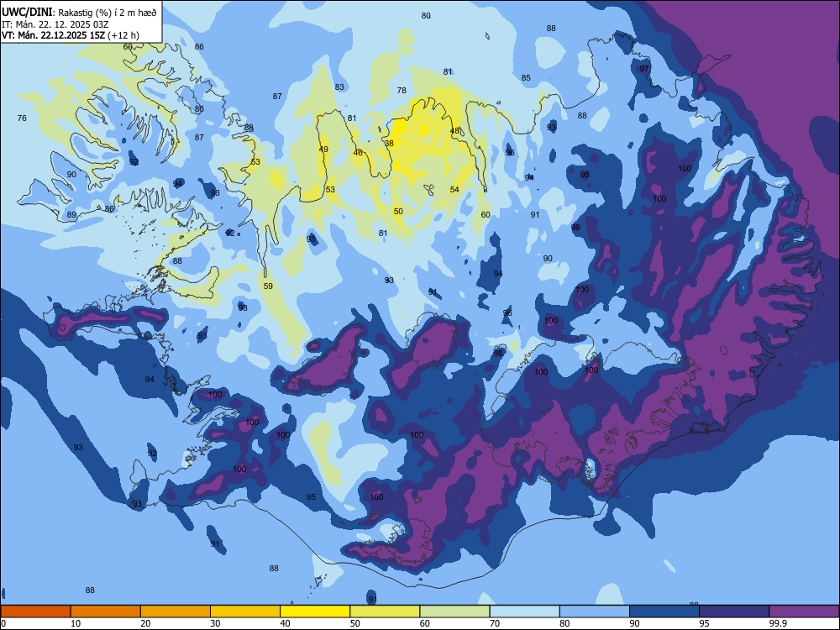Click the map value 78

(x=402, y=91)
